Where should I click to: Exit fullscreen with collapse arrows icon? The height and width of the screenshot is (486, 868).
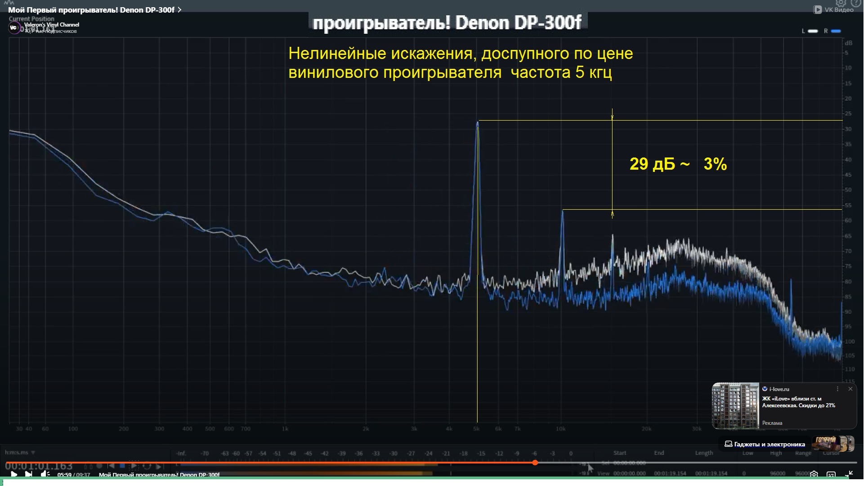pyautogui.click(x=849, y=474)
